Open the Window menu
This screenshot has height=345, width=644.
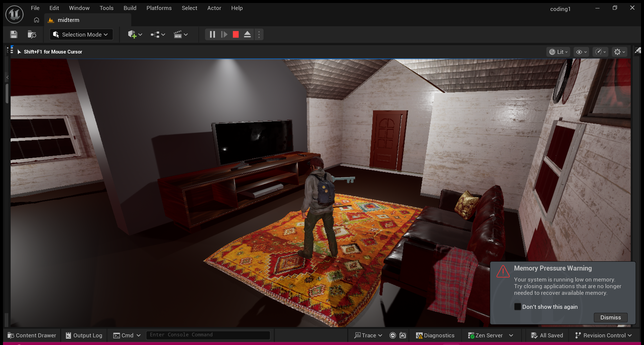79,8
